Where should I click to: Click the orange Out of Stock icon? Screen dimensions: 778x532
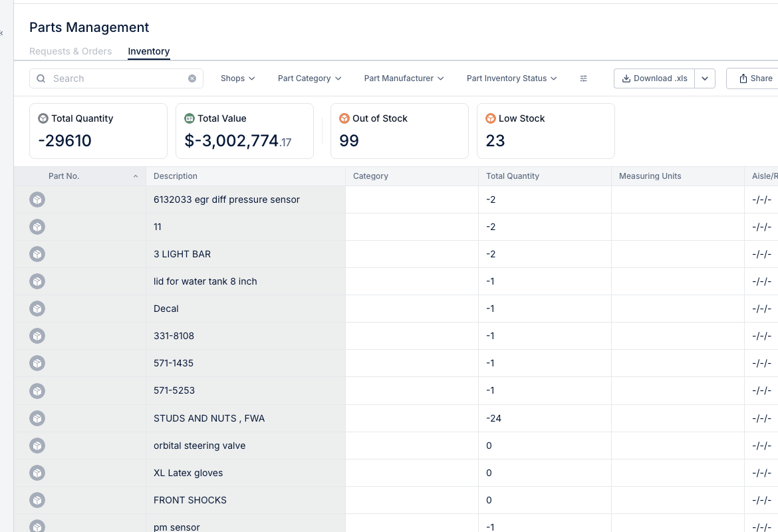pos(344,118)
